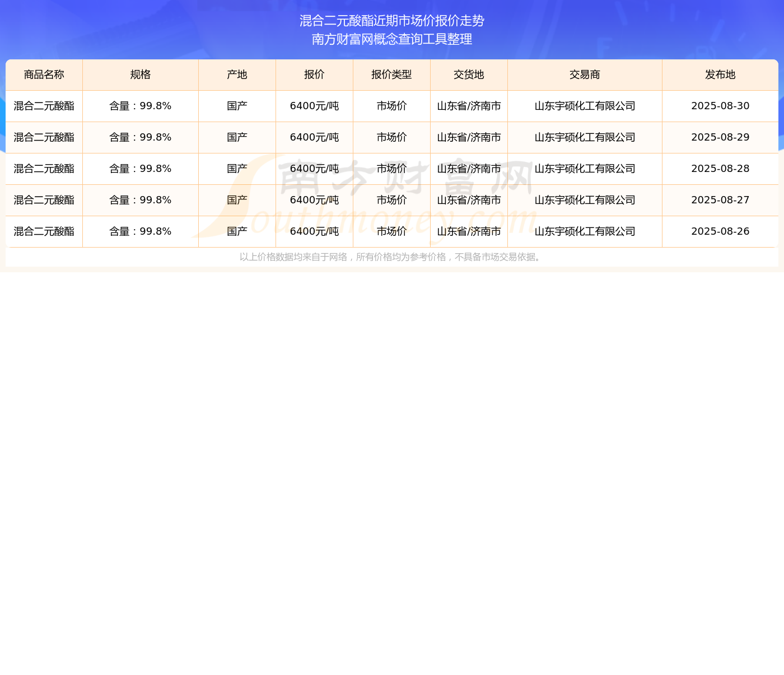Select the 报价类型 column header
Screen dimensions: 784x675
coord(391,75)
